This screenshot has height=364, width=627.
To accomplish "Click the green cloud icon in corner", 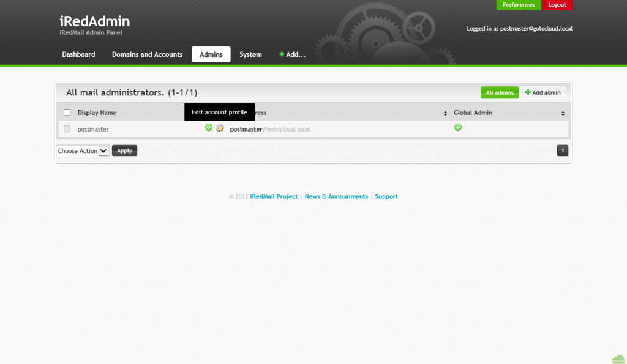I will (x=618, y=358).
